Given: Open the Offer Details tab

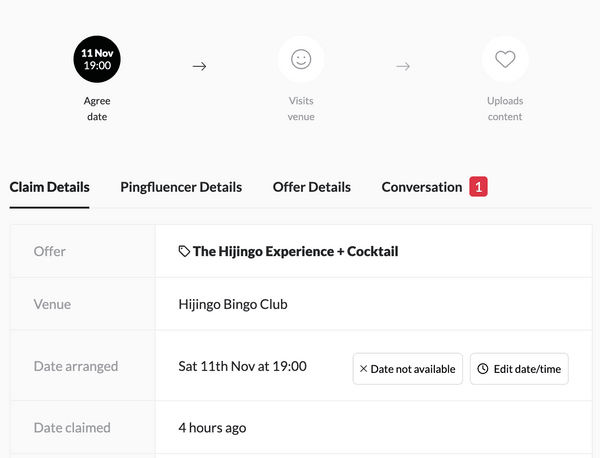Looking at the screenshot, I should pos(311,187).
